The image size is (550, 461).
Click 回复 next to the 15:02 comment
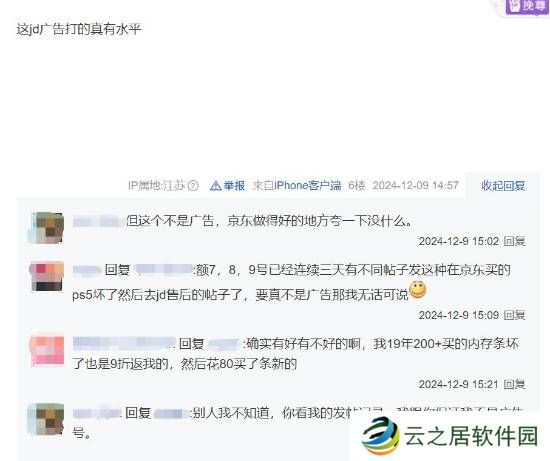pyautogui.click(x=514, y=241)
